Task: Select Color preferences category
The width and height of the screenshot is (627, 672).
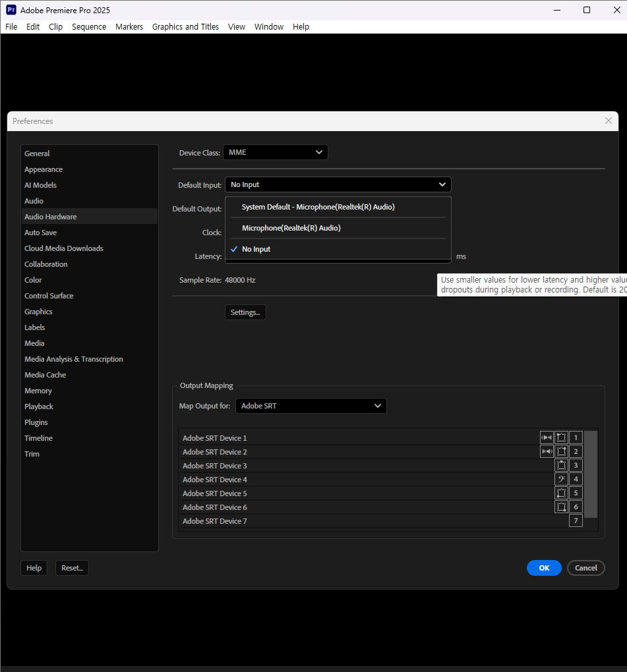Action: (89, 280)
